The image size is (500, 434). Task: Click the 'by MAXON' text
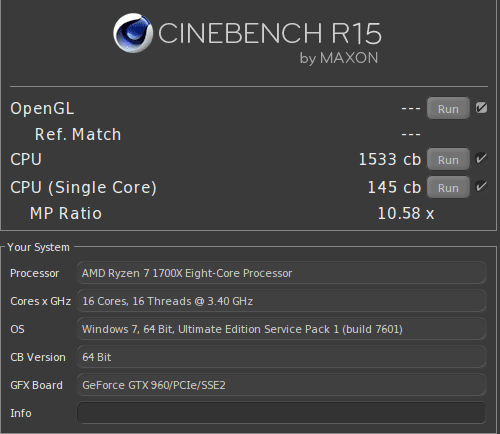tap(339, 58)
